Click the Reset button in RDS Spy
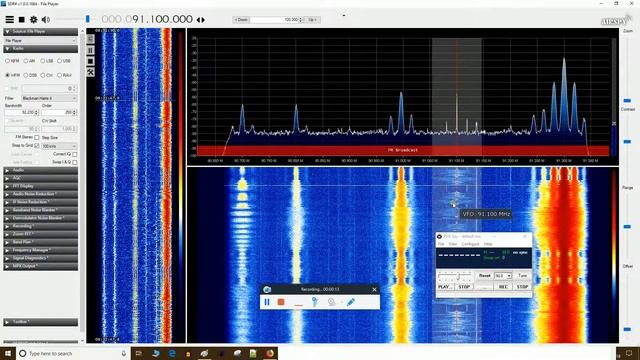 484,276
